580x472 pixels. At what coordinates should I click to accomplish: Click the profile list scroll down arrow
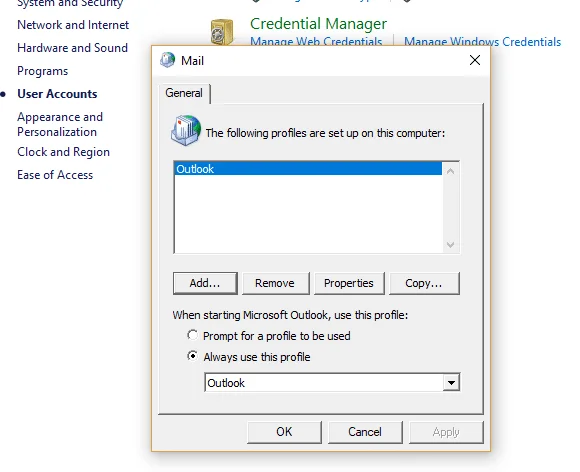point(451,245)
